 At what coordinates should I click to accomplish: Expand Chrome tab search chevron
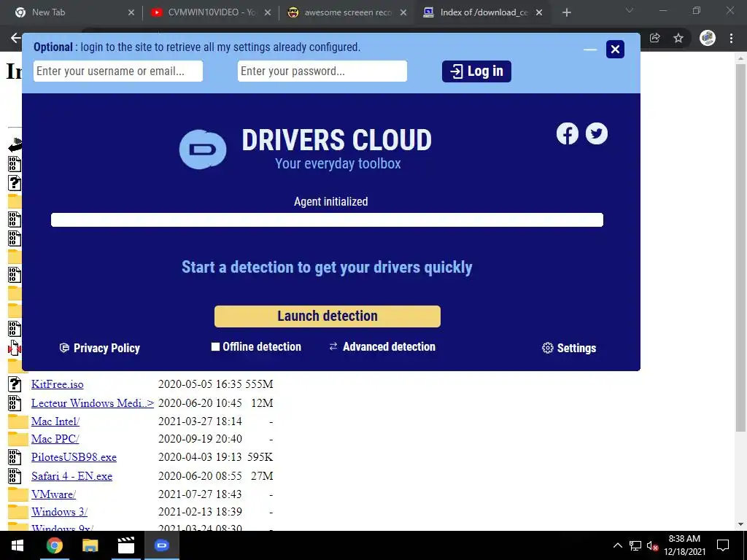click(x=630, y=10)
